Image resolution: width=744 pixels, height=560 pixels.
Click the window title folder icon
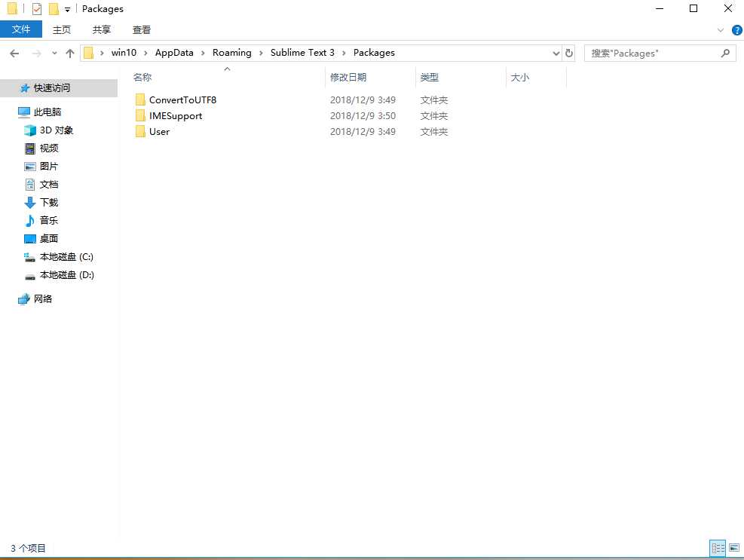[12, 8]
